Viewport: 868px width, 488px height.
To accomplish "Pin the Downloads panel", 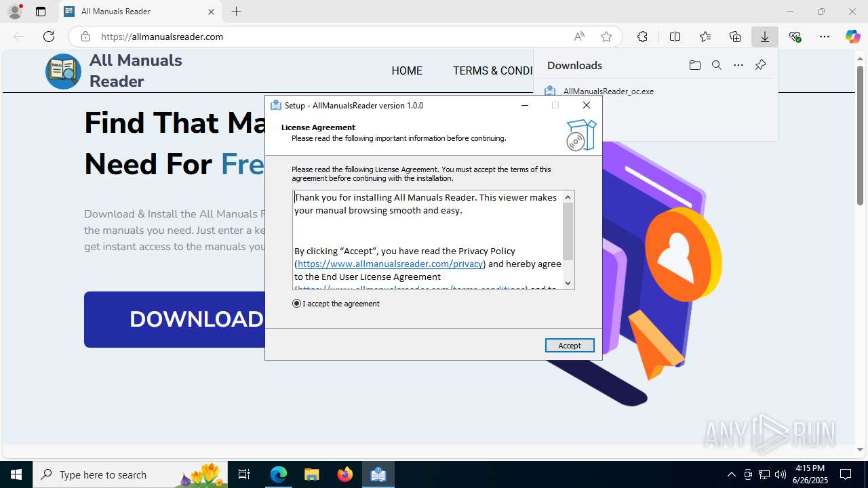I will (760, 65).
